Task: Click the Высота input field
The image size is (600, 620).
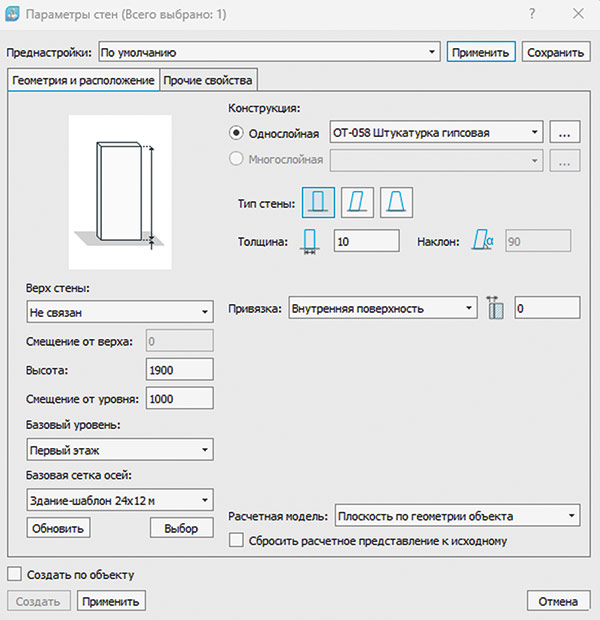Action: pos(179,370)
